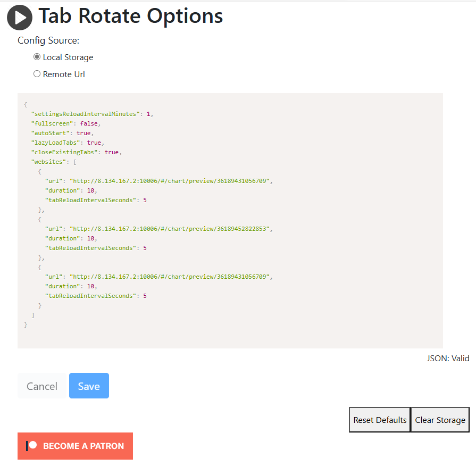Click the autoStart true value
The image size is (476, 466).
coord(83,133)
